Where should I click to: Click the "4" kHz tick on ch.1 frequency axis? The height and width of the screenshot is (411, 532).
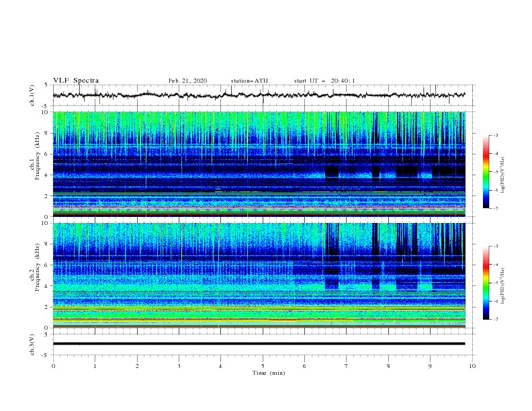[x=48, y=175]
